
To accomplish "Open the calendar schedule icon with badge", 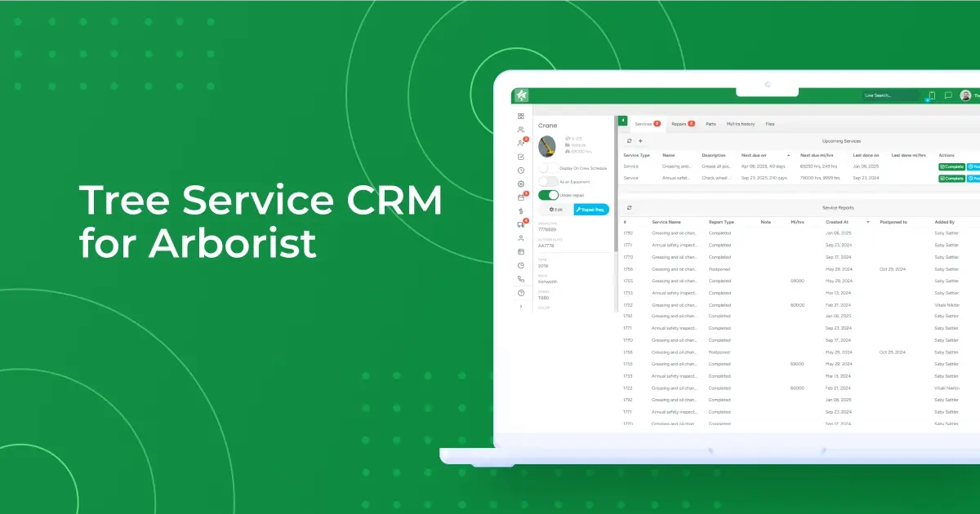I will (520, 195).
